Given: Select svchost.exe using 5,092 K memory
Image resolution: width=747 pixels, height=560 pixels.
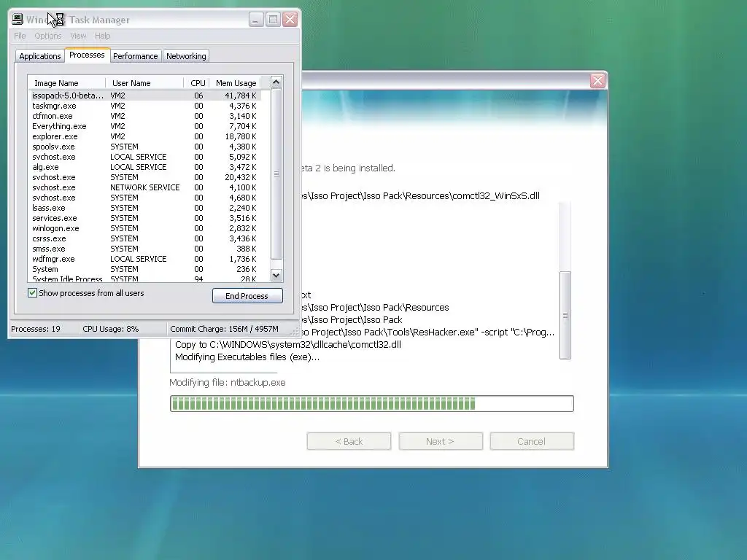Looking at the screenshot, I should [145, 157].
